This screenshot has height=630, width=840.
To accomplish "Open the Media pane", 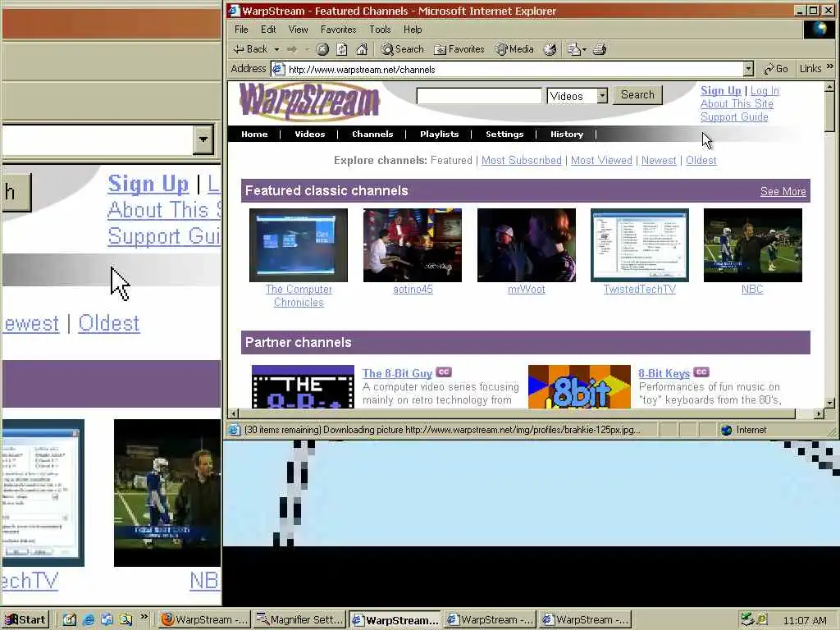I will [x=514, y=49].
